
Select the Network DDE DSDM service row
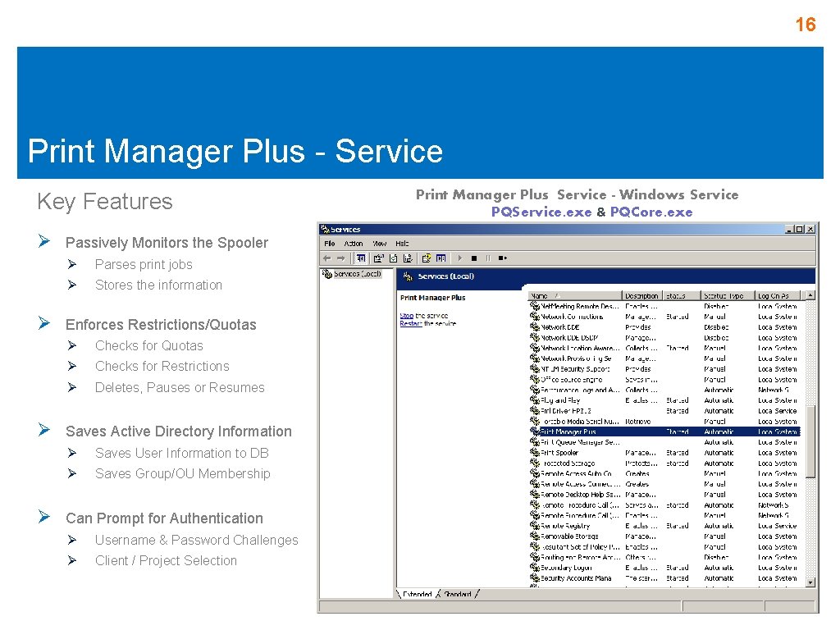click(664, 338)
